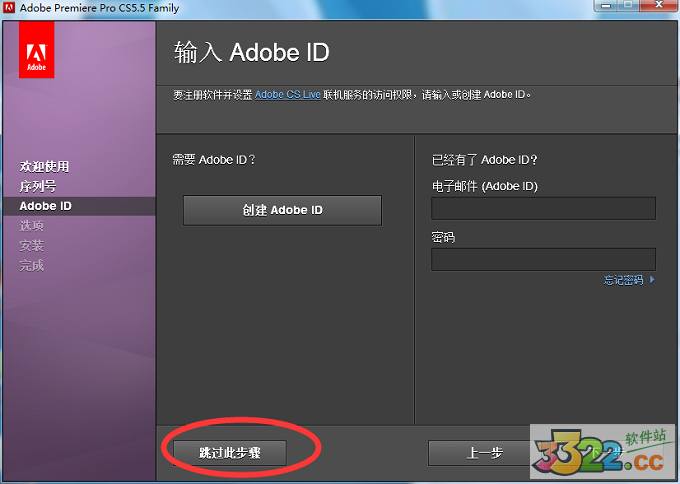
Task: Focus the 密码 password field
Action: [543, 259]
